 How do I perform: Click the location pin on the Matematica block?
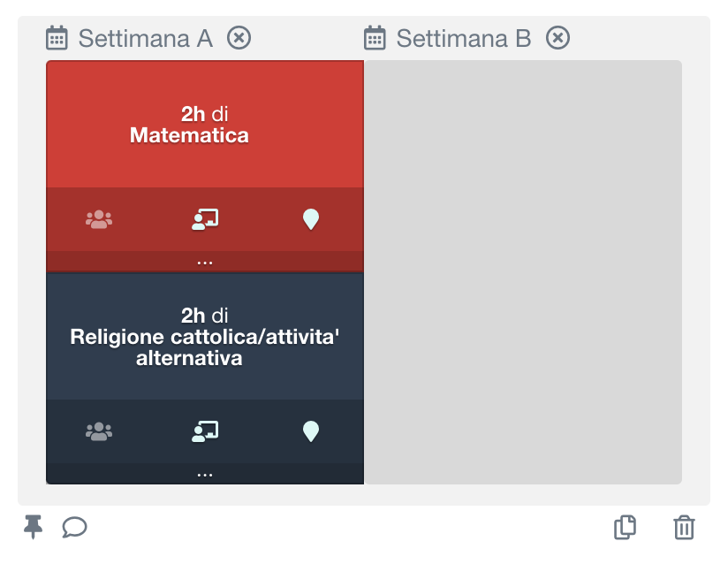click(310, 218)
